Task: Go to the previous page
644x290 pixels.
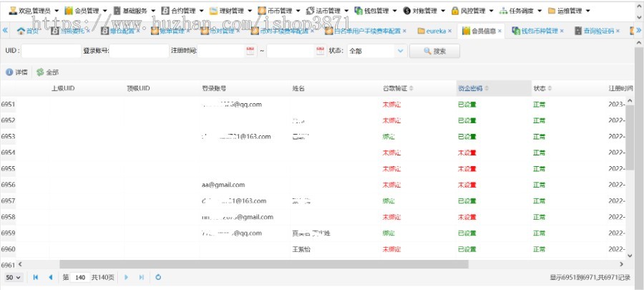Action: pyautogui.click(x=51, y=277)
